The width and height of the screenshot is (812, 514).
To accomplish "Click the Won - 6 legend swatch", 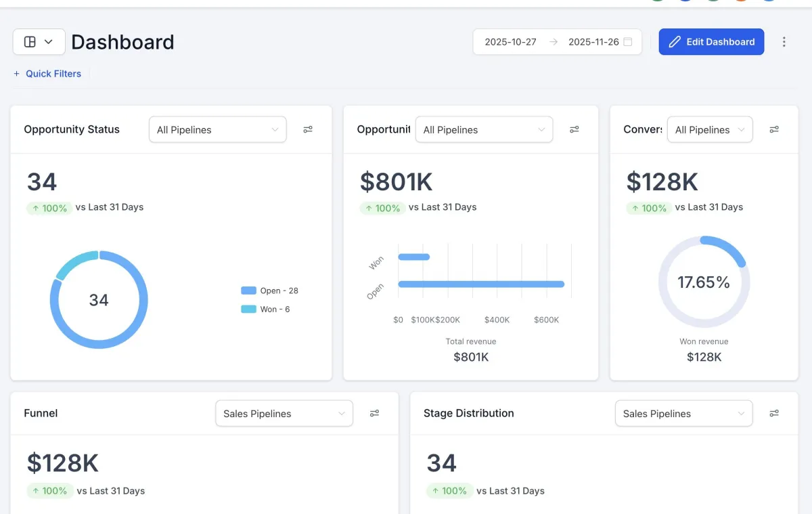I will 248,309.
